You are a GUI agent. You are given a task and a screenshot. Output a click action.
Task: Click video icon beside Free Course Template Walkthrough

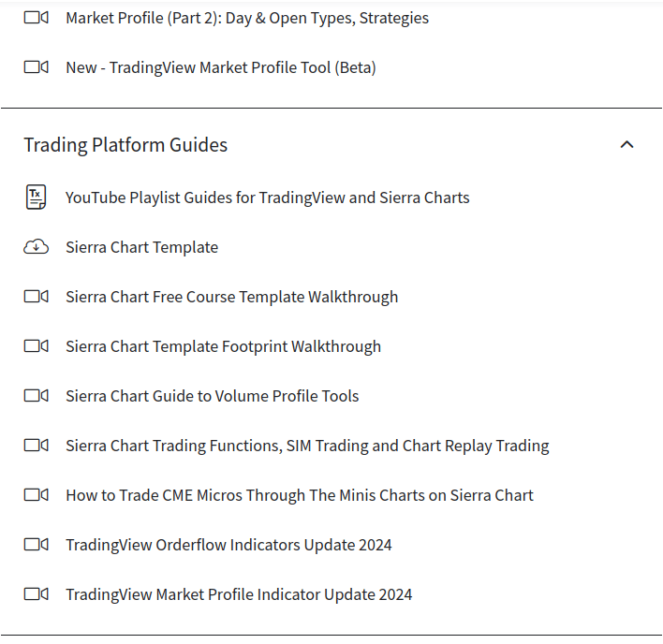[36, 297]
